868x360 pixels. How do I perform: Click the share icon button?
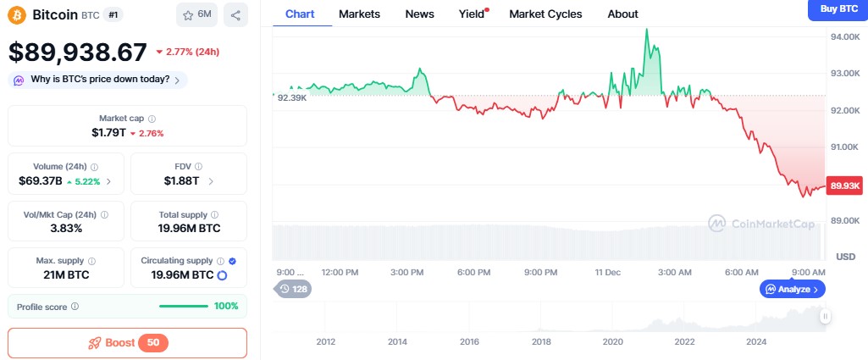236,14
